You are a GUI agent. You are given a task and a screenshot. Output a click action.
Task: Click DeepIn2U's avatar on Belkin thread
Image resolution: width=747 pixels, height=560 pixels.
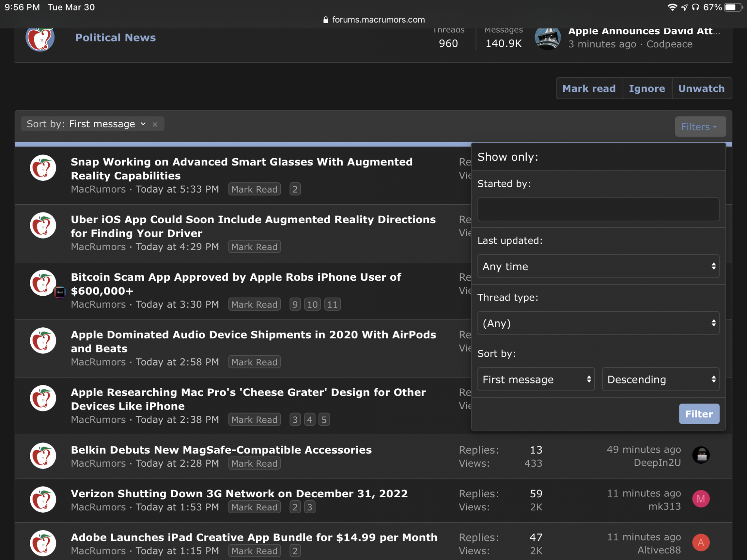[701, 455]
